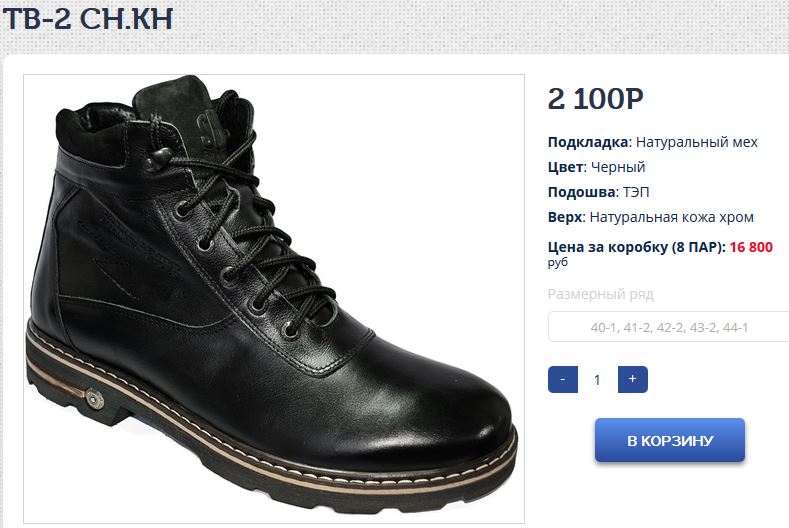Decrease quantity with the minus button
789x528 pixels.
coord(563,379)
